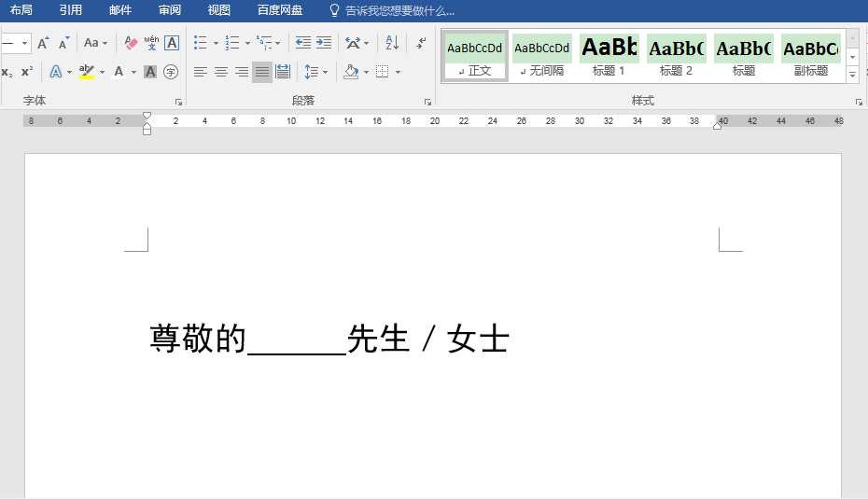Viewport: 868px width, 499px height.
Task: Open the phonetic guide (wén) tool
Action: [151, 43]
